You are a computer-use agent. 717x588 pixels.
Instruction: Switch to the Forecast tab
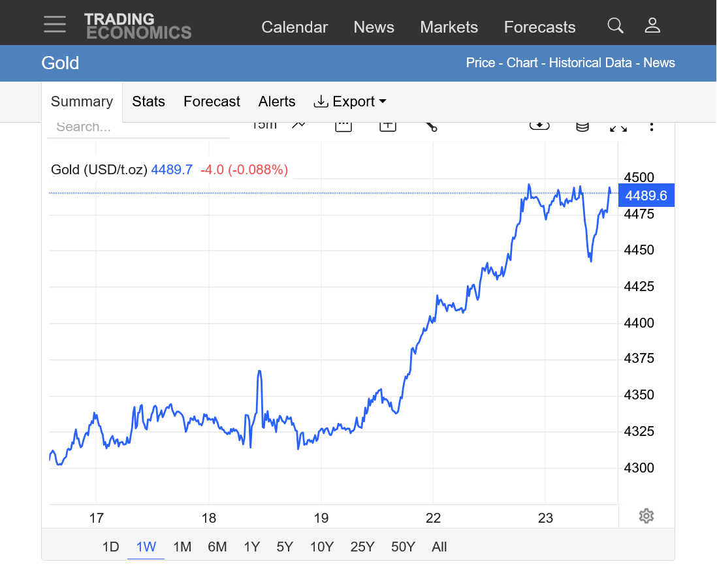click(212, 102)
